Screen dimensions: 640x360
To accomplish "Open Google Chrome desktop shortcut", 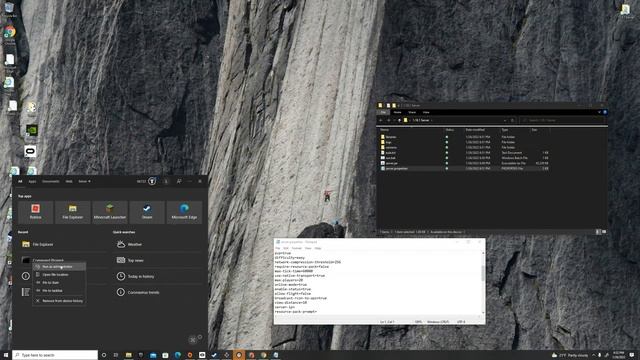I will (10, 33).
